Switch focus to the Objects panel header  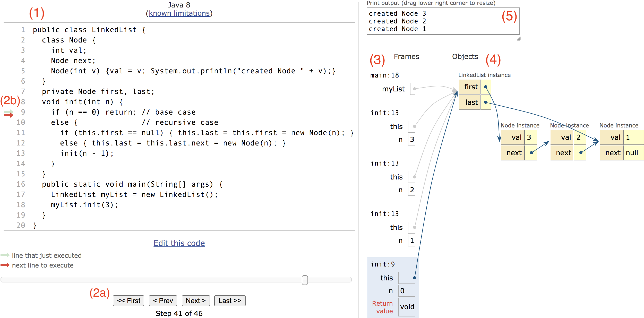(x=465, y=57)
